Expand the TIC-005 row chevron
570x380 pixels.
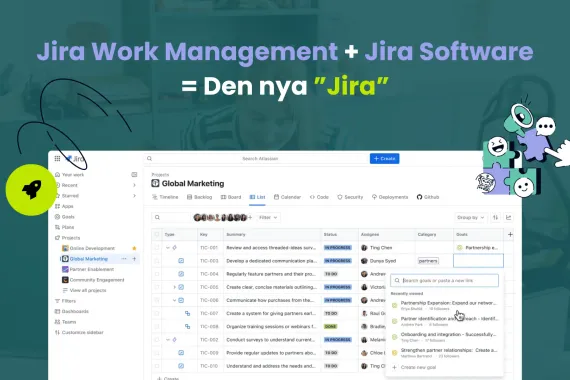pos(174,287)
